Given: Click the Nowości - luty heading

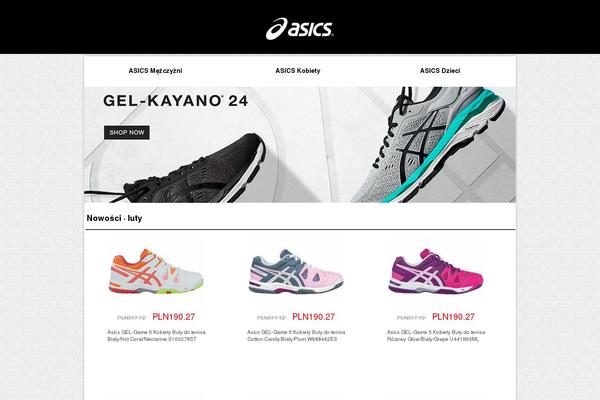Looking at the screenshot, I should pyautogui.click(x=114, y=218).
